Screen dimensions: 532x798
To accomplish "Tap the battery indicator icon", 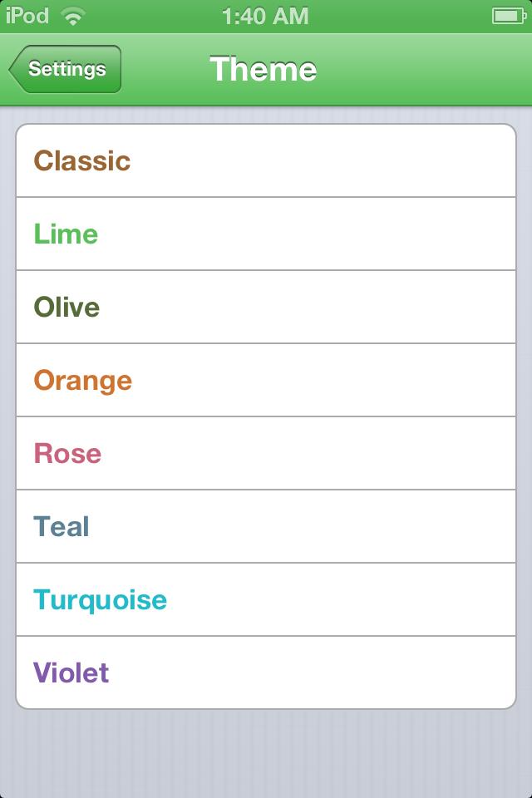I will point(509,16).
